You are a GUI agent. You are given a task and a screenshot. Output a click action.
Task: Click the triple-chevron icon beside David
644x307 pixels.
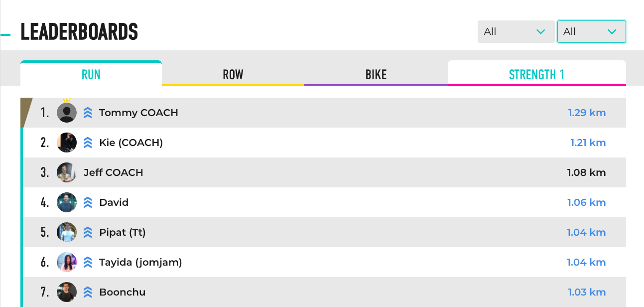click(x=88, y=202)
